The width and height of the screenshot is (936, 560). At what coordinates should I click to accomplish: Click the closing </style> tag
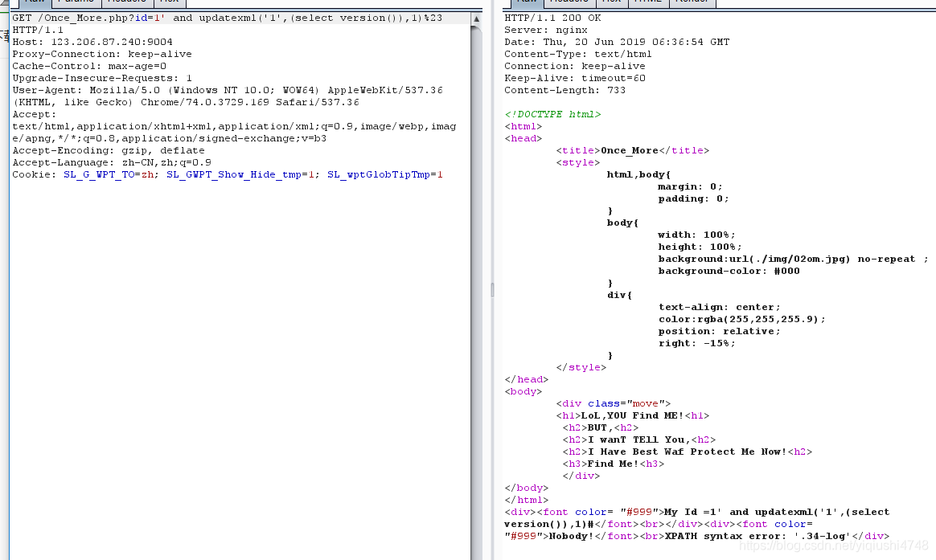pos(581,367)
